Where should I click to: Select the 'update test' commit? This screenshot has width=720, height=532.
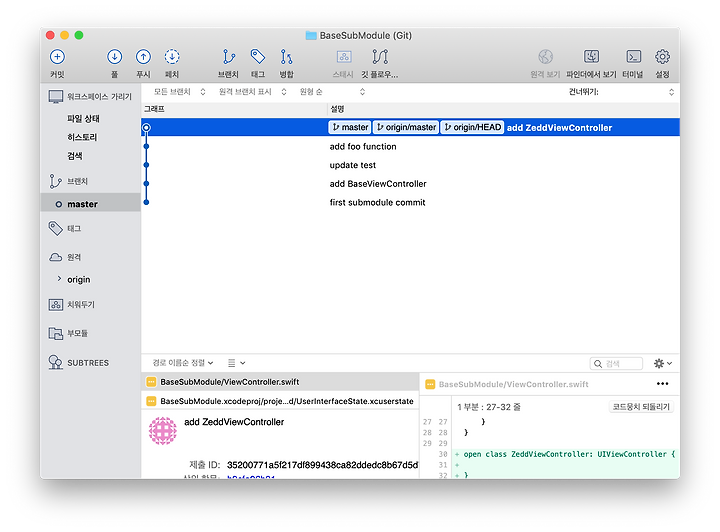[x=410, y=165]
